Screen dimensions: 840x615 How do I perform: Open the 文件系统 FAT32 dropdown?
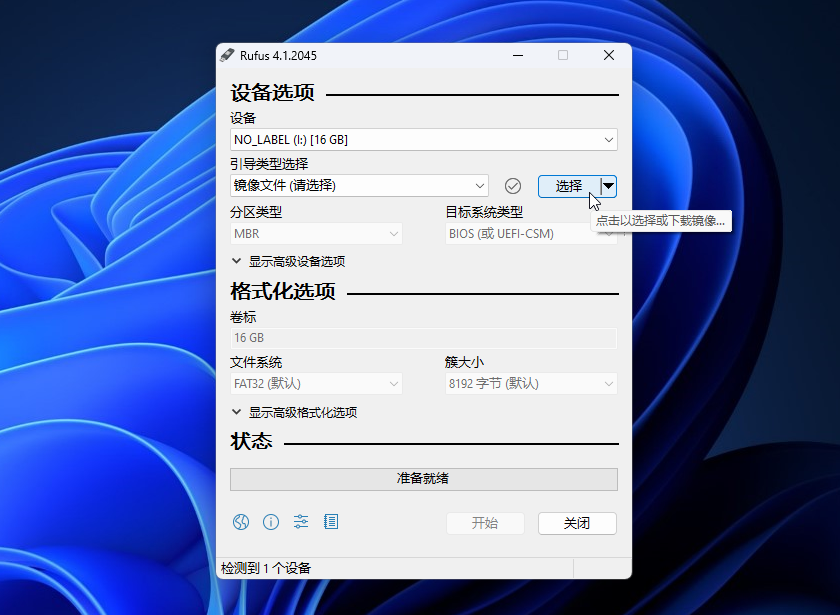(316, 384)
